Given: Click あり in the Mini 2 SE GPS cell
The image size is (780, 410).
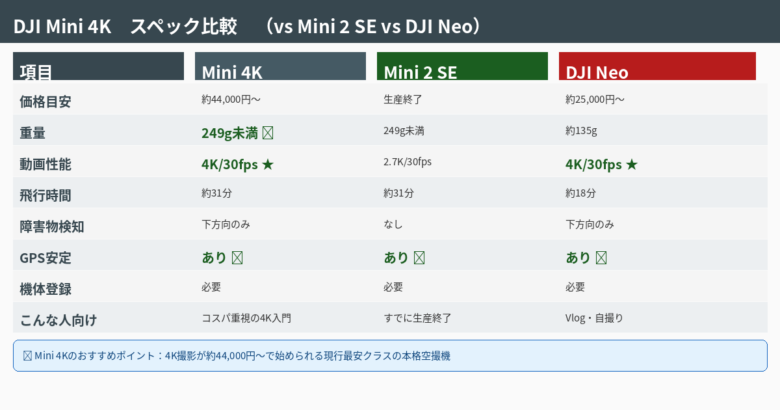Looking at the screenshot, I should pyautogui.click(x=396, y=258).
